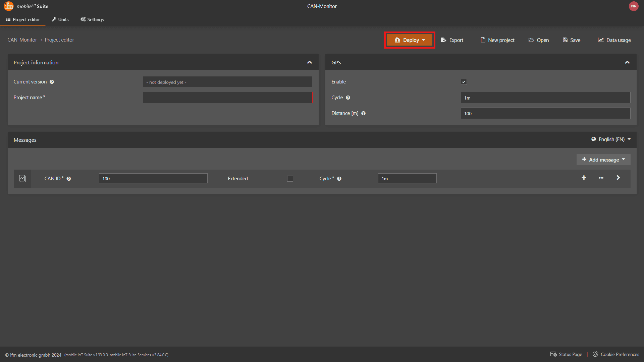Click the NR user avatar

(x=633, y=6)
